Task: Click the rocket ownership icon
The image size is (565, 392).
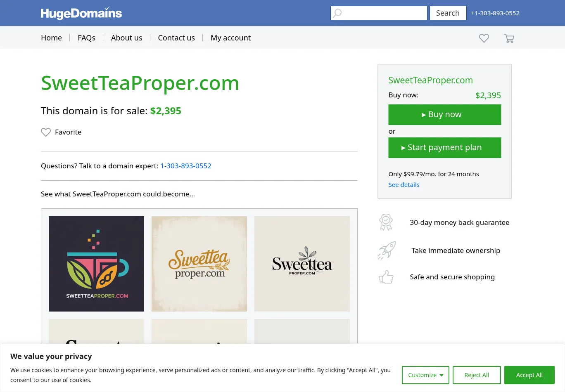Action: [x=387, y=250]
